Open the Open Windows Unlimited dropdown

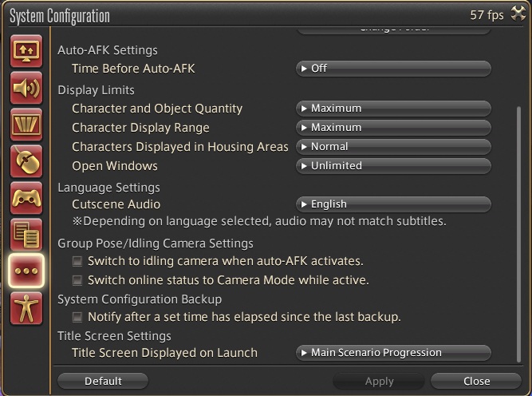point(393,166)
